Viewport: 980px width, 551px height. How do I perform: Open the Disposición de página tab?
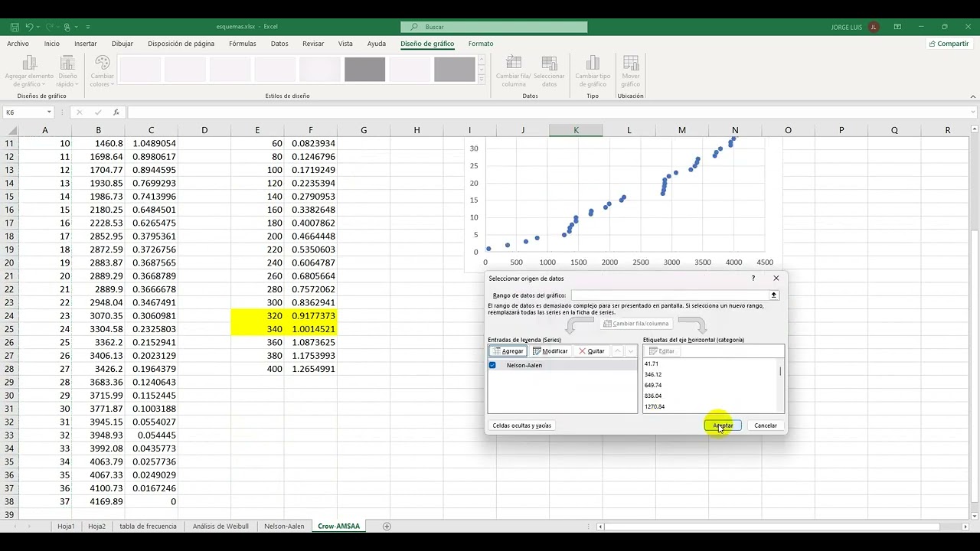[x=181, y=44]
